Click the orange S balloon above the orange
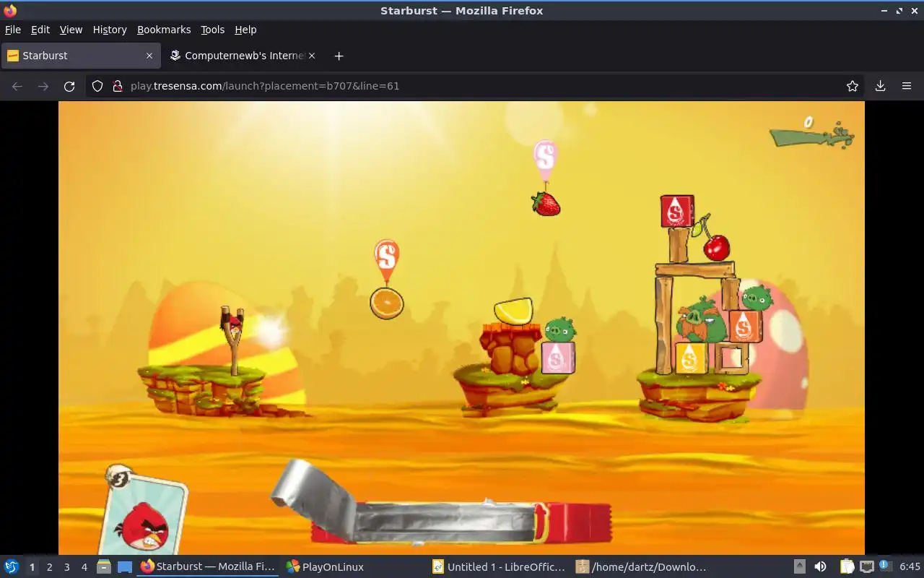 click(x=387, y=259)
